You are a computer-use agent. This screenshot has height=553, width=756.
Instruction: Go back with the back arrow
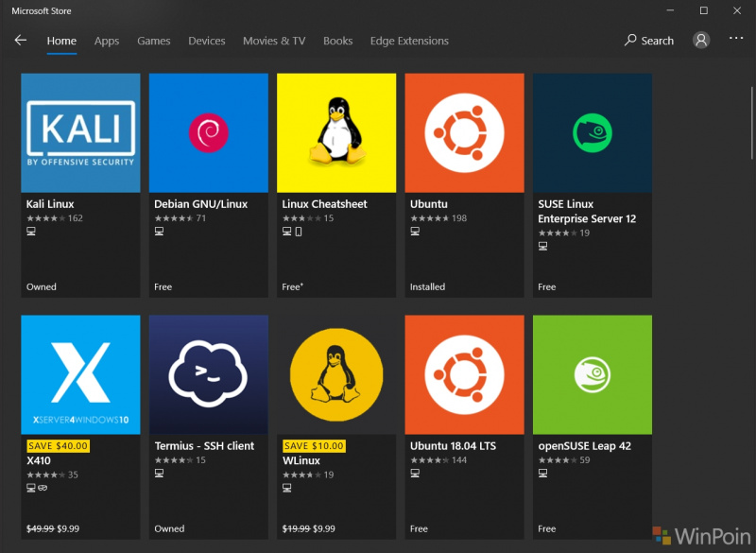coord(20,40)
